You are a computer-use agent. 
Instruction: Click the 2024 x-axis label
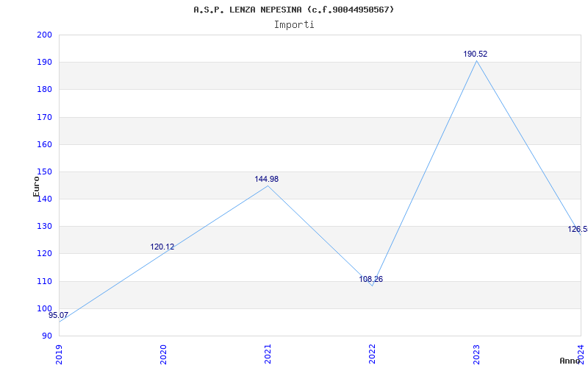pyautogui.click(x=581, y=354)
